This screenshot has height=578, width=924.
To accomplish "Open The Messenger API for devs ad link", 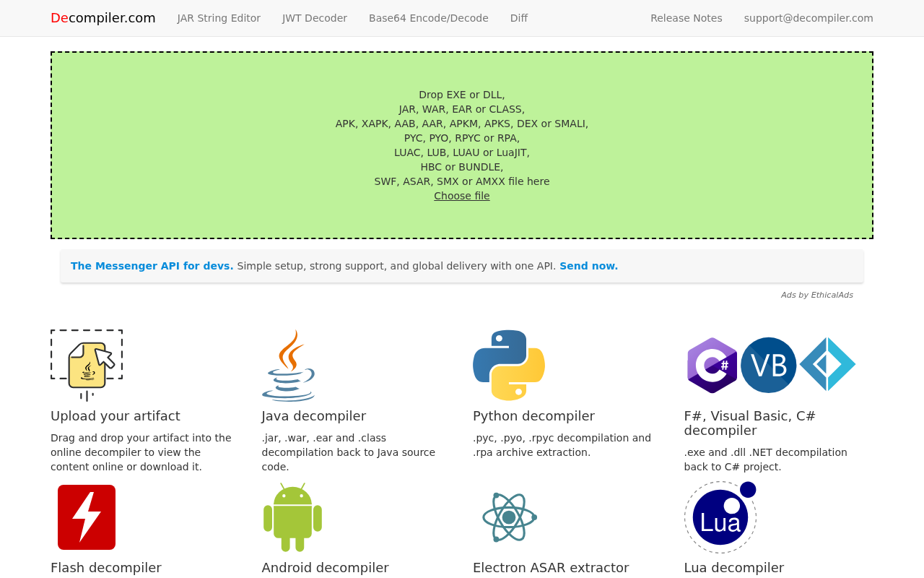I will (152, 266).
